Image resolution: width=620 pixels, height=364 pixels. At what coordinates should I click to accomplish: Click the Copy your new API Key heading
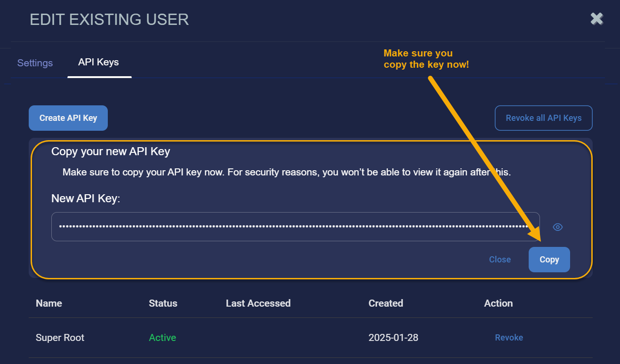(x=111, y=151)
